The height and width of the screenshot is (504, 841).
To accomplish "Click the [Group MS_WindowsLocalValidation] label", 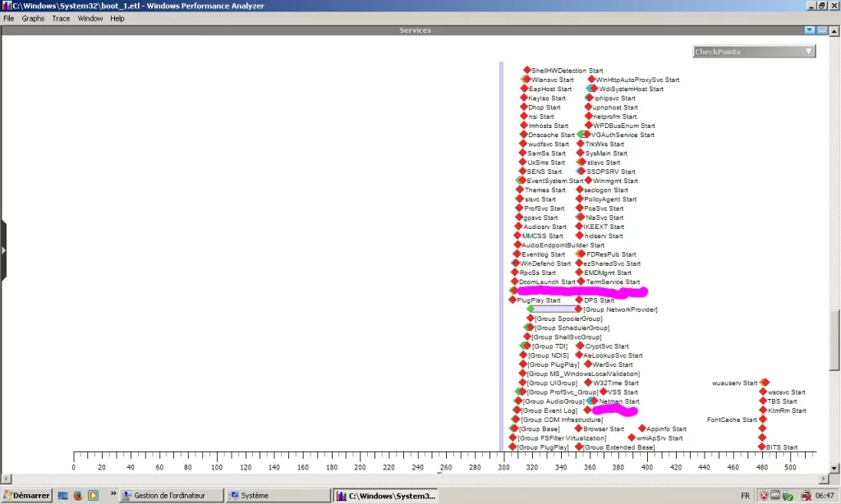I will (583, 373).
